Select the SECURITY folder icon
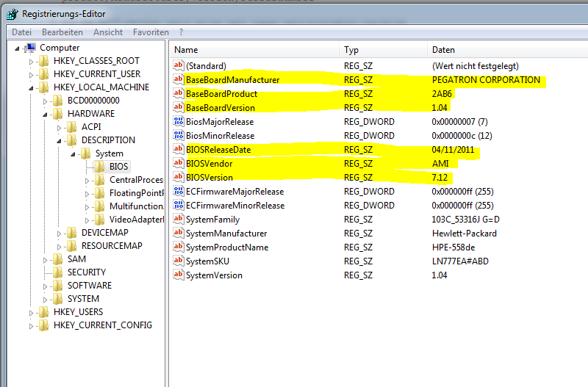 tap(58, 272)
